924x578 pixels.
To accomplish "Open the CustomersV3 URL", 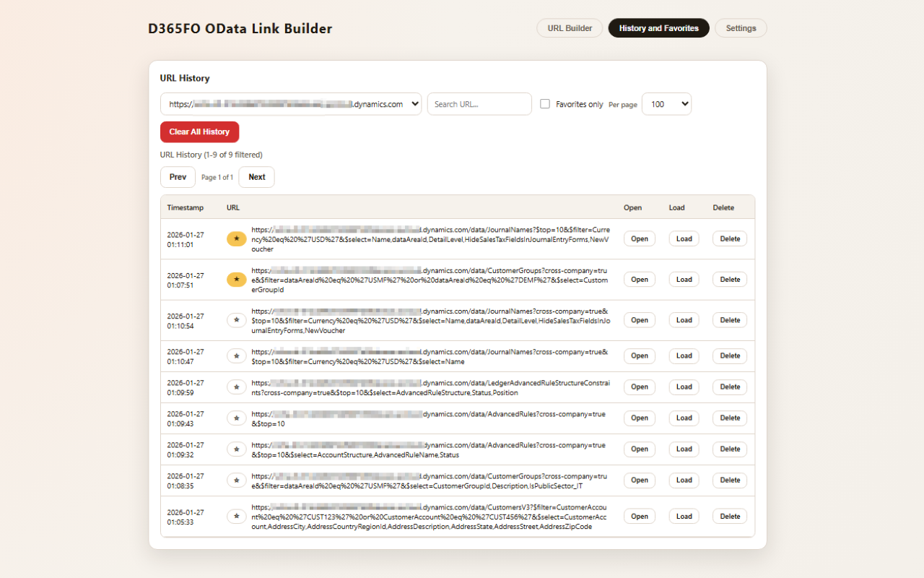I will [640, 516].
